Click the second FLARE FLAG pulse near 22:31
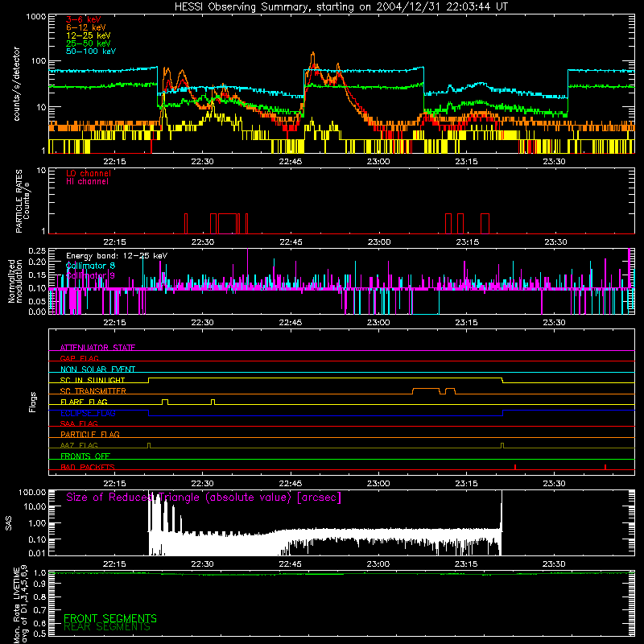Viewport: 644px width, 644px height. (x=213, y=402)
